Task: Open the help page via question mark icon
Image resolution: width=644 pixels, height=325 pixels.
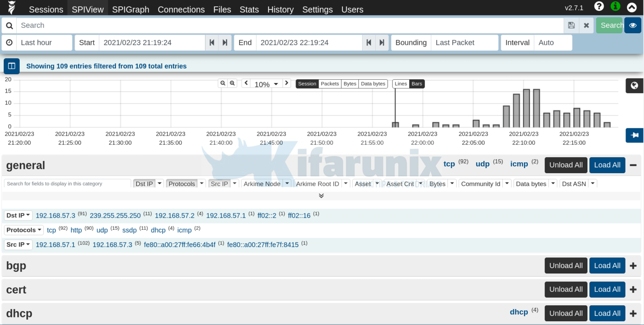Action: (599, 6)
